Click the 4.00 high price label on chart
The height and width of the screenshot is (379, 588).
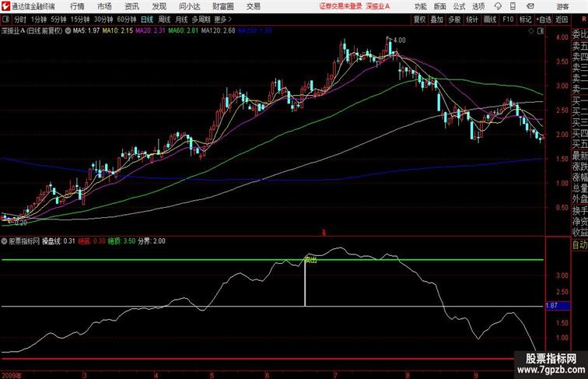(399, 40)
